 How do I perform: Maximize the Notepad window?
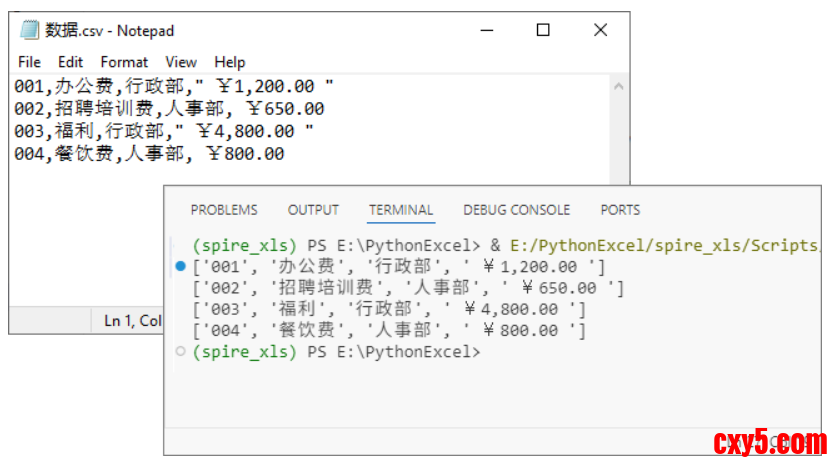click(543, 31)
